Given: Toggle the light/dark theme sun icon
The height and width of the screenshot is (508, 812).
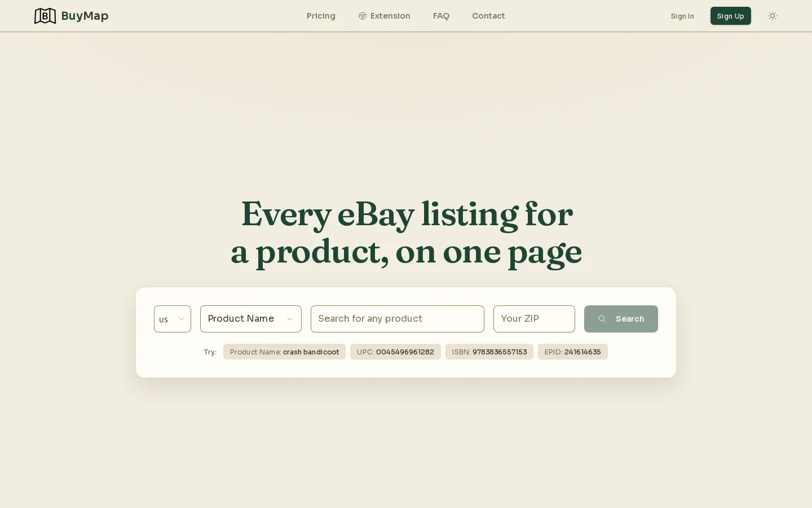Looking at the screenshot, I should [x=773, y=16].
